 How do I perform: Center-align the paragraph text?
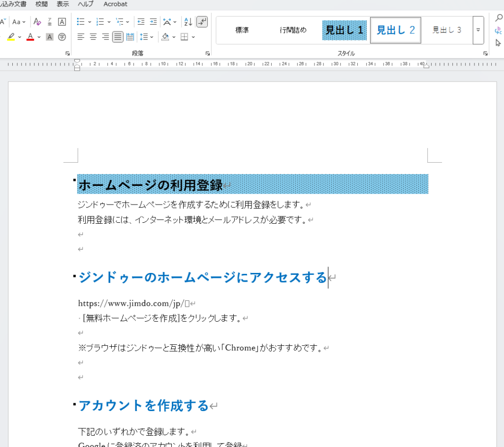(x=93, y=37)
